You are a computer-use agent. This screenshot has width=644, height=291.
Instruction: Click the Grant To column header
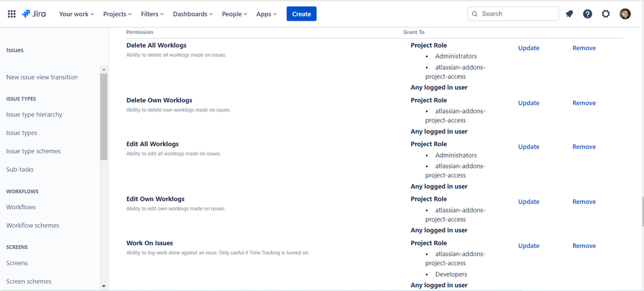click(x=414, y=32)
